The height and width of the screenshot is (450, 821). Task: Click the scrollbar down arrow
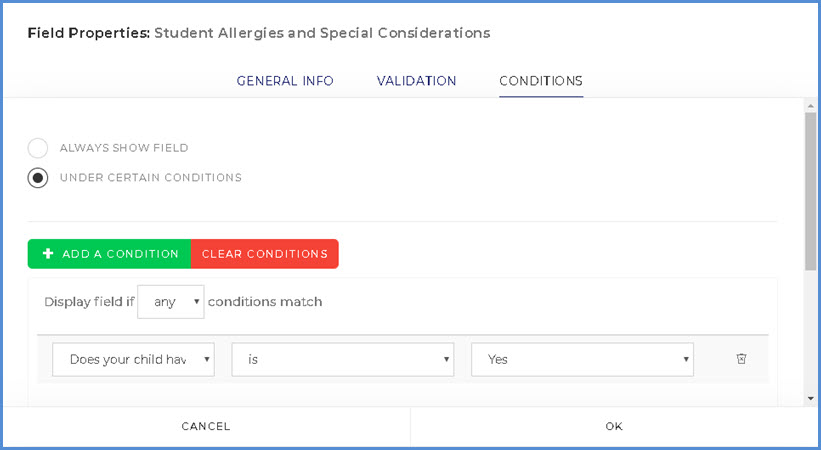[x=809, y=398]
